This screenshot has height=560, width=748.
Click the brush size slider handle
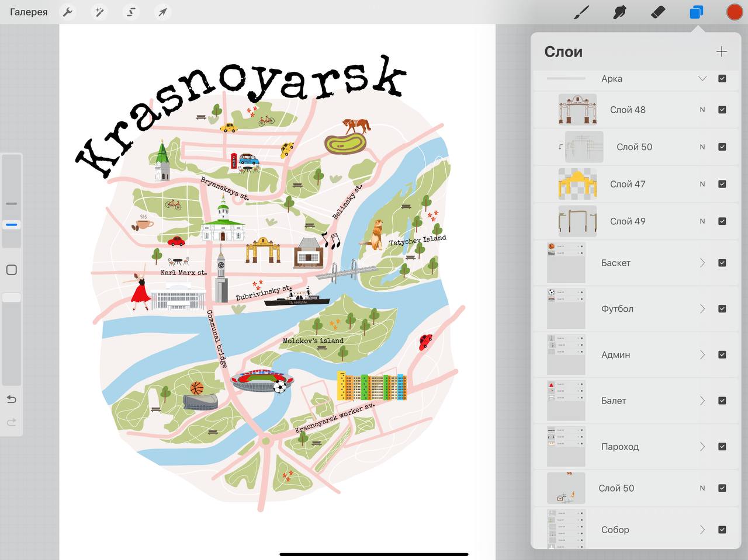11,225
